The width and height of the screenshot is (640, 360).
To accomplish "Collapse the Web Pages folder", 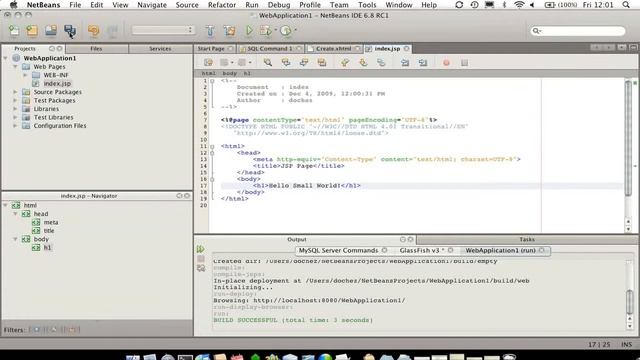I will (15, 67).
